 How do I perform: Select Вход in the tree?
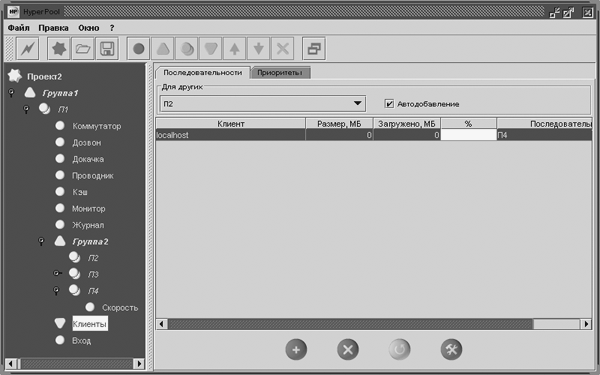[82, 341]
